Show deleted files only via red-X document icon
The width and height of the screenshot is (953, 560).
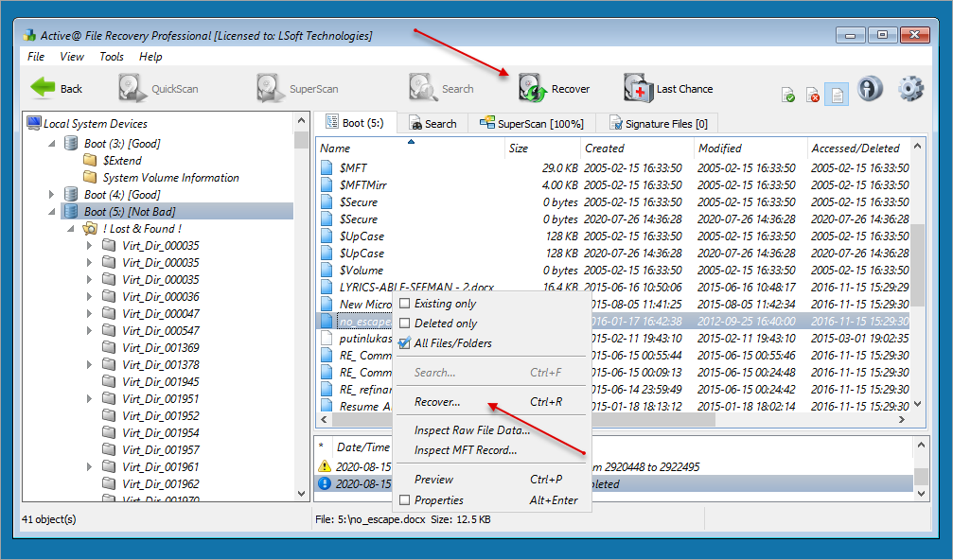(x=813, y=95)
